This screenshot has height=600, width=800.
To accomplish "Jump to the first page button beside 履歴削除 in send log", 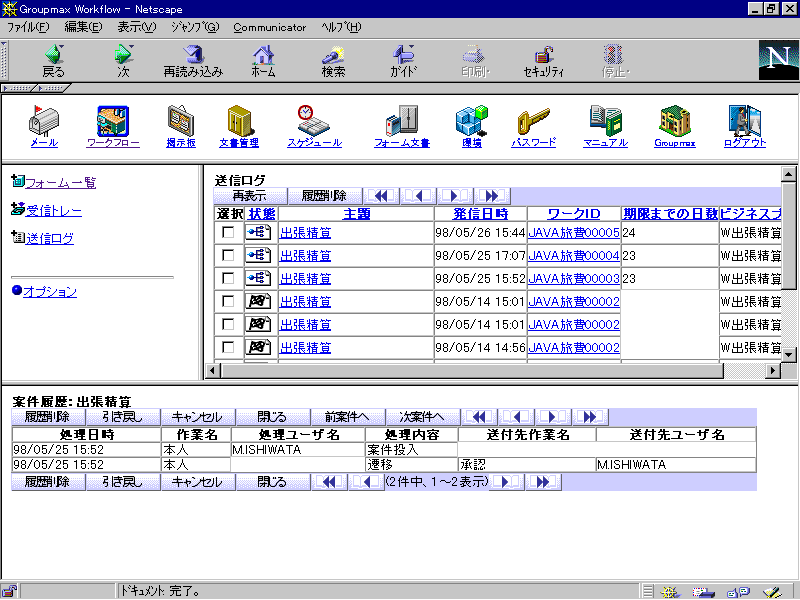I will (381, 196).
